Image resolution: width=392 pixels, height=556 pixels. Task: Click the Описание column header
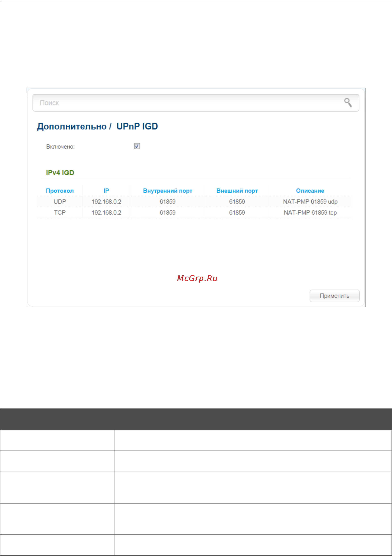coord(310,191)
